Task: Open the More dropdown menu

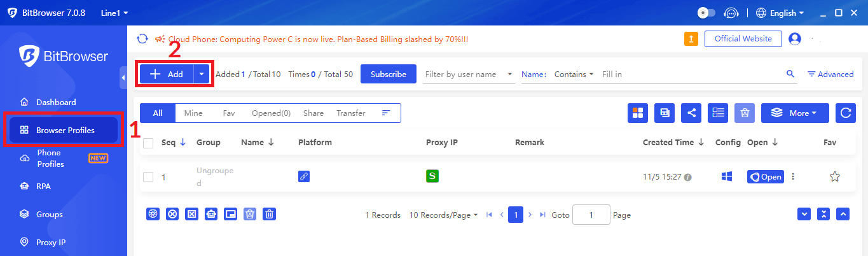Action: tap(795, 113)
